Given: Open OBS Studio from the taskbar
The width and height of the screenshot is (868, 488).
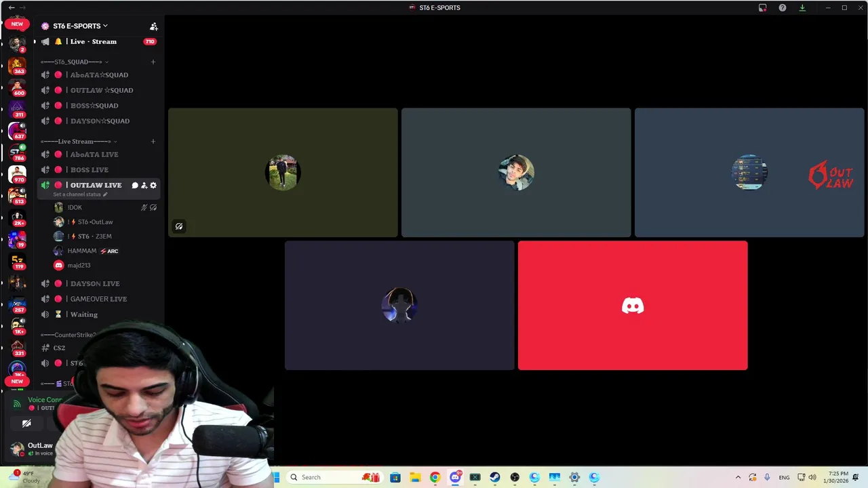Looking at the screenshot, I should (515, 477).
